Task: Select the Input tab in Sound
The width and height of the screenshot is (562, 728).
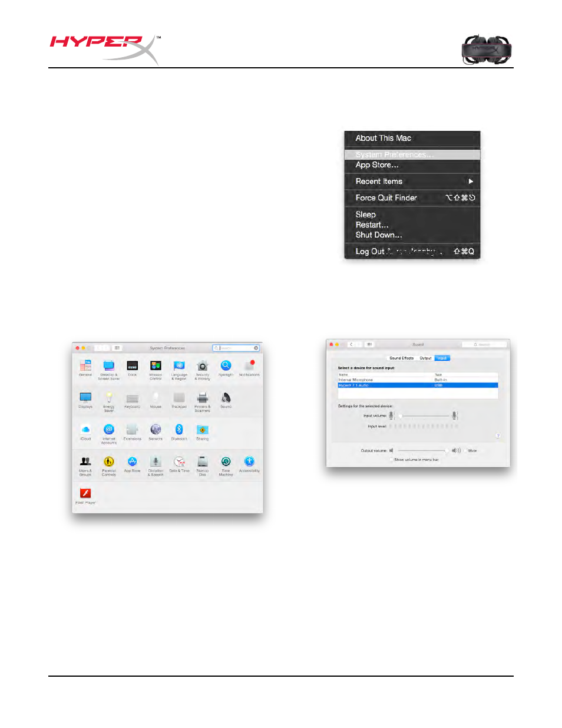Action: (442, 358)
